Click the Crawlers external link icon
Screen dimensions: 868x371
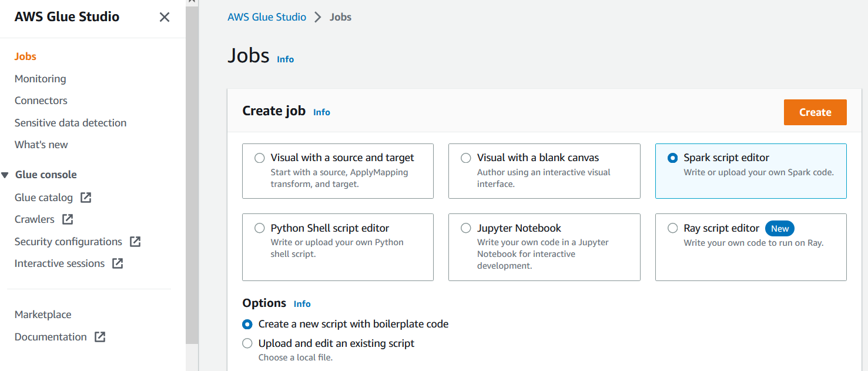[x=68, y=219]
